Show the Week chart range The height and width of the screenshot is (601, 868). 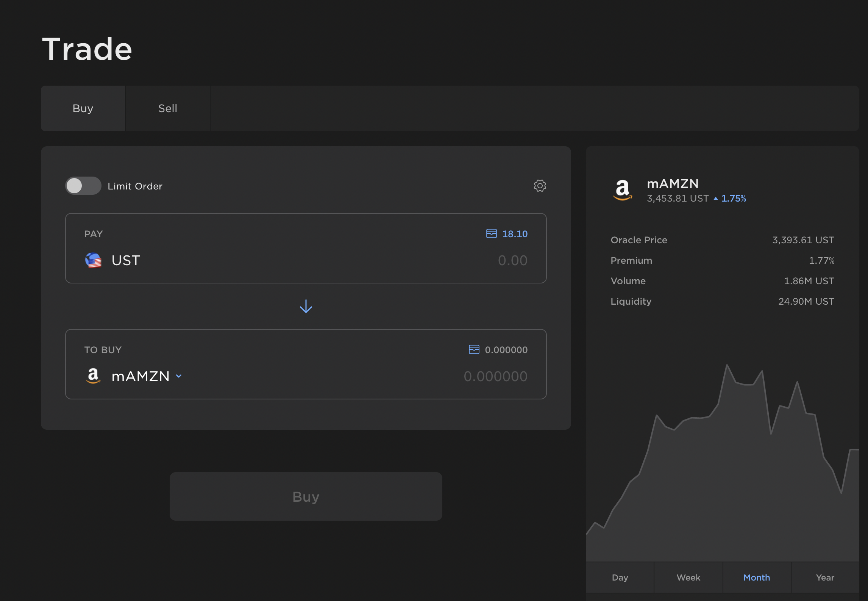(688, 578)
